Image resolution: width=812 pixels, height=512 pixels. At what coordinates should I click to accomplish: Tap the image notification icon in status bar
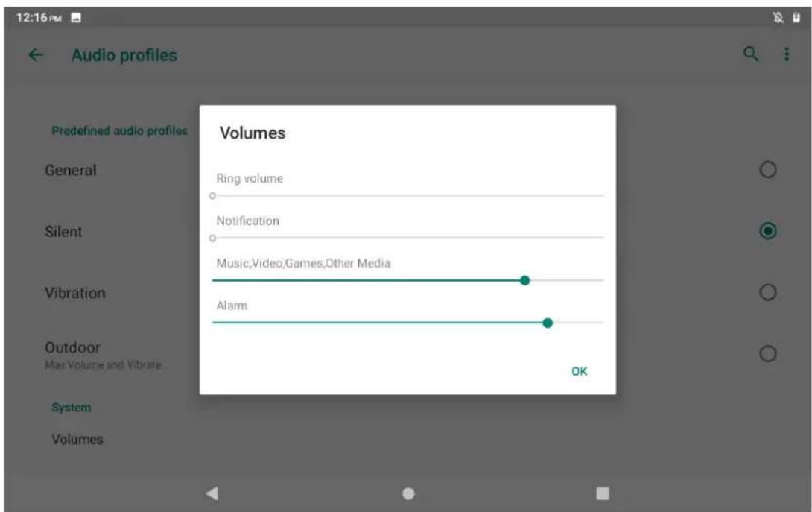(76, 18)
